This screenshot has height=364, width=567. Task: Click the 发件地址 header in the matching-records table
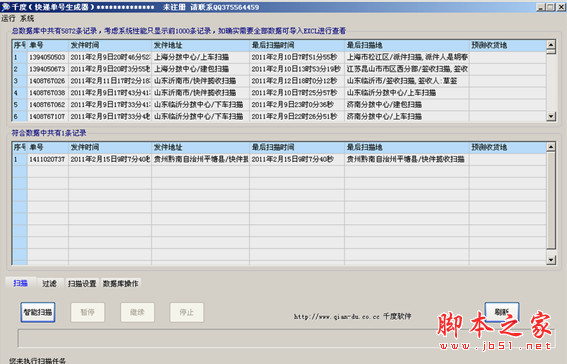click(x=201, y=147)
